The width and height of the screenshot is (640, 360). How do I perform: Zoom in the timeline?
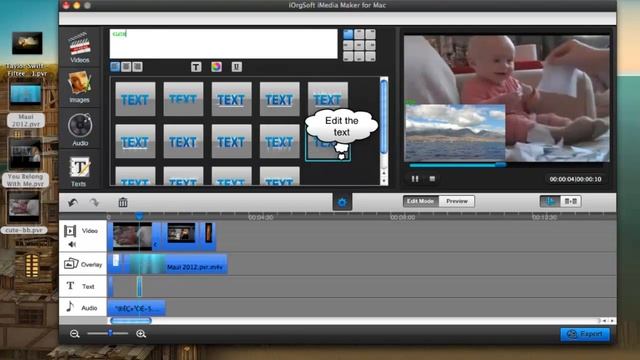(141, 334)
